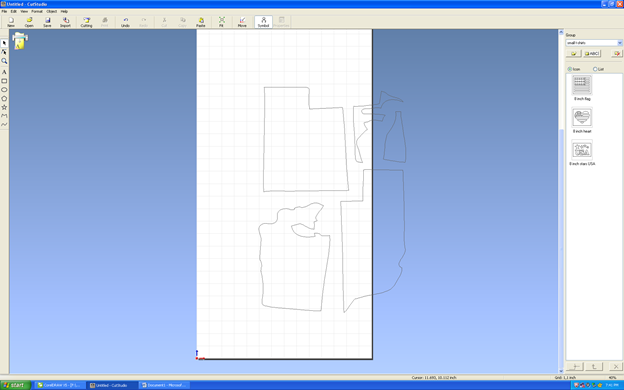Open the Help menu
This screenshot has height=390, width=624.
[x=64, y=12]
